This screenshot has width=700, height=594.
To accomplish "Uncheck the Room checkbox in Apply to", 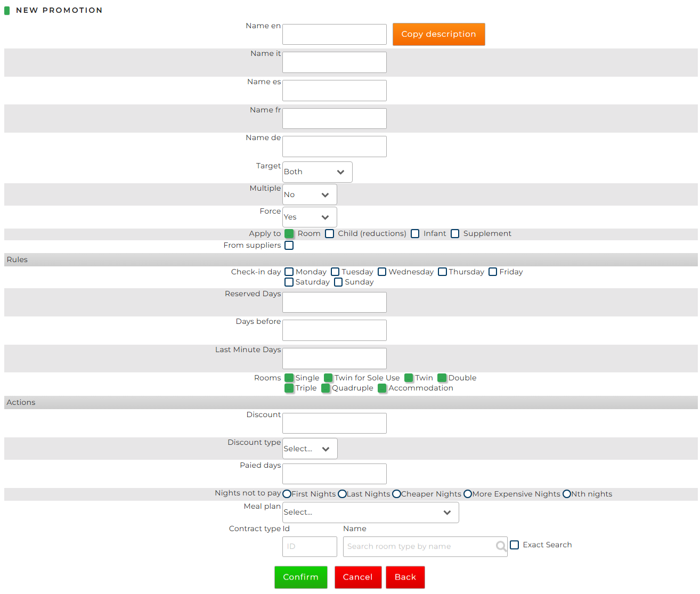I will [289, 234].
